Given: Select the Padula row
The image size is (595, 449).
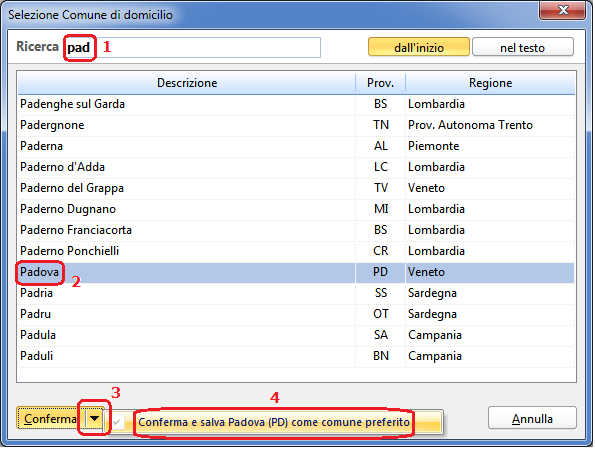Looking at the screenshot, I should click(296, 335).
